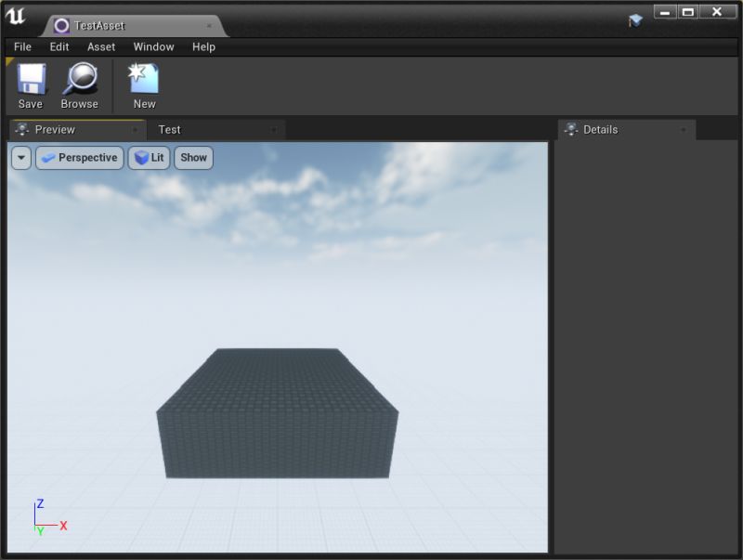743x560 pixels.
Task: Select the cube mesh in the preview viewport
Action: click(279, 409)
